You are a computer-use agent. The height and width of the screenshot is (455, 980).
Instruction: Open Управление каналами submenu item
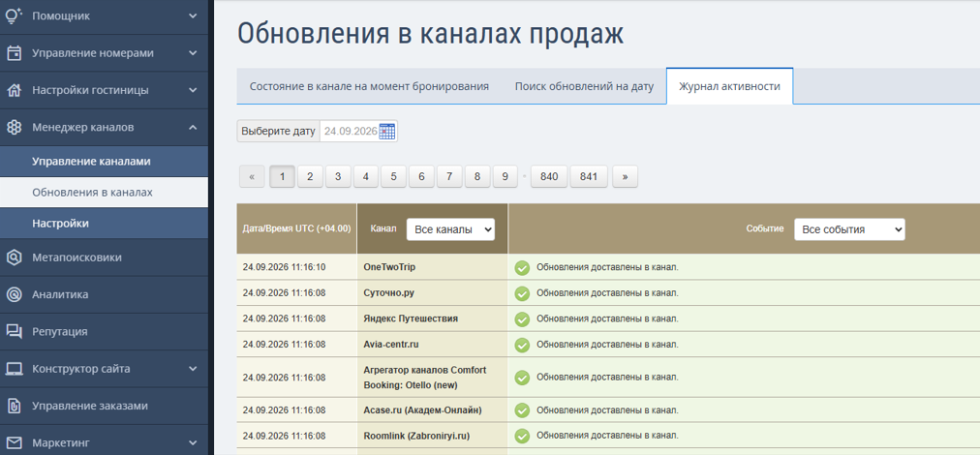(x=104, y=162)
